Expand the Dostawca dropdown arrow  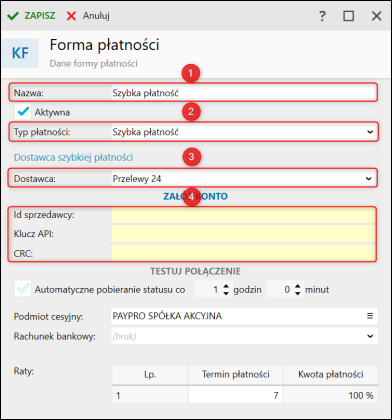click(369, 178)
